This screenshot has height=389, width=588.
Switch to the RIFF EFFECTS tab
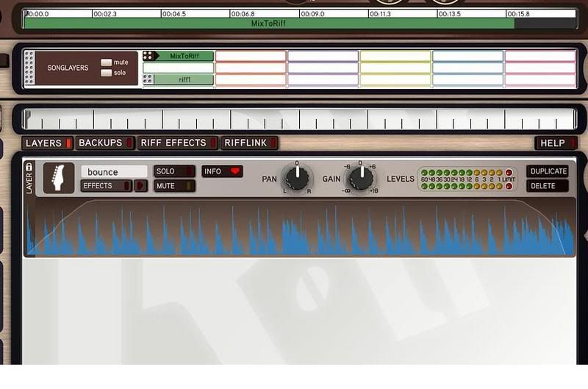click(x=179, y=143)
